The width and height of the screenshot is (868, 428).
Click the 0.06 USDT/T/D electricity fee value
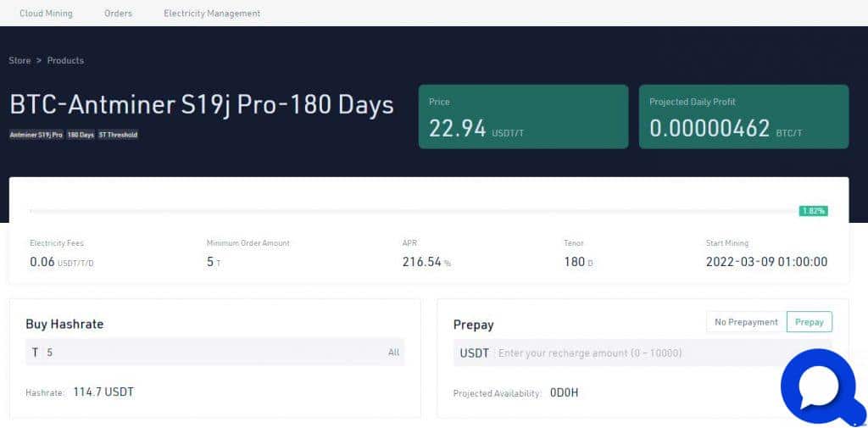pos(61,262)
